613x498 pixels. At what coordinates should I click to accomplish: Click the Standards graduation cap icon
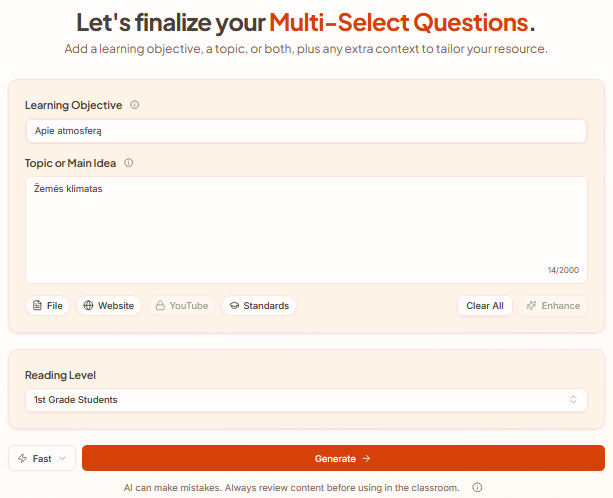click(233, 306)
